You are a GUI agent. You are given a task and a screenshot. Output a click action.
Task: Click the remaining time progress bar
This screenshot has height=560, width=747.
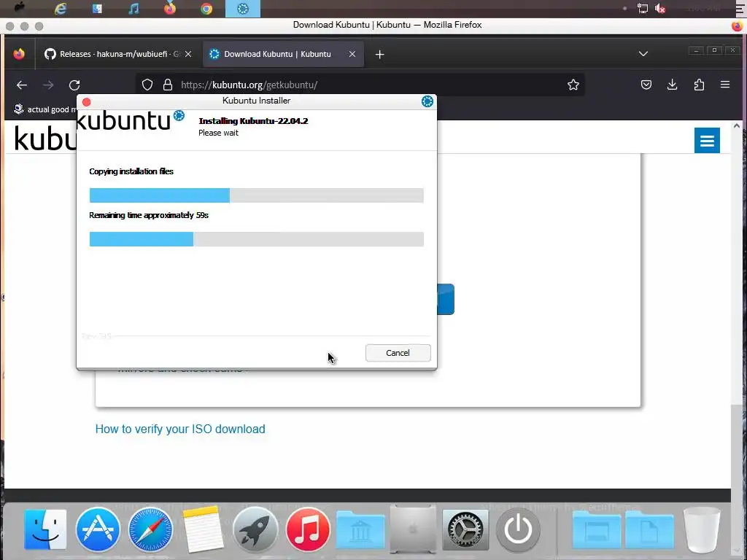pos(256,239)
